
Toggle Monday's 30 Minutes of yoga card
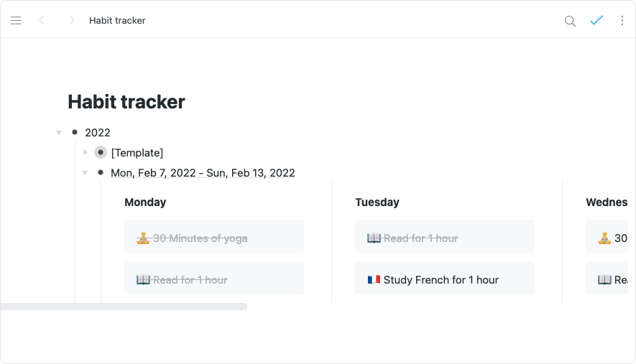click(213, 238)
